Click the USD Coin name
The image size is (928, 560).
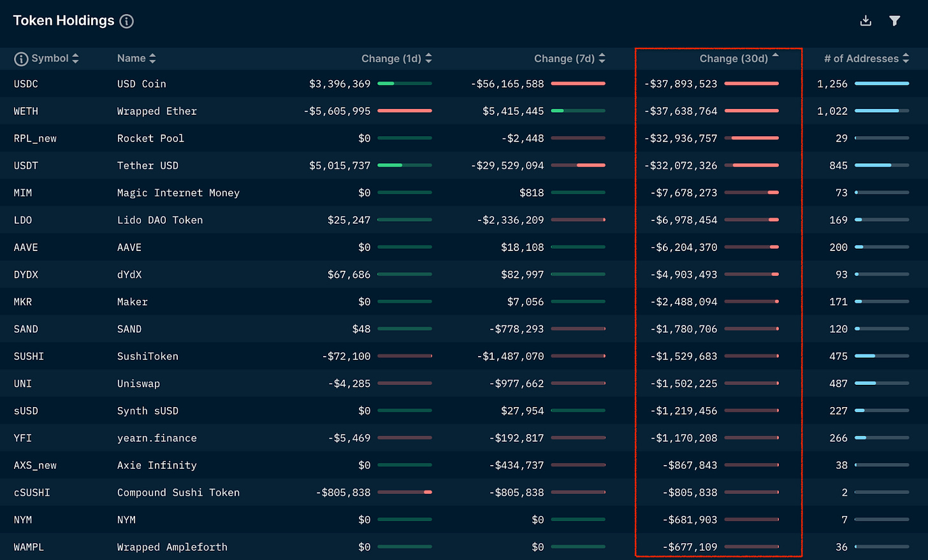141,84
